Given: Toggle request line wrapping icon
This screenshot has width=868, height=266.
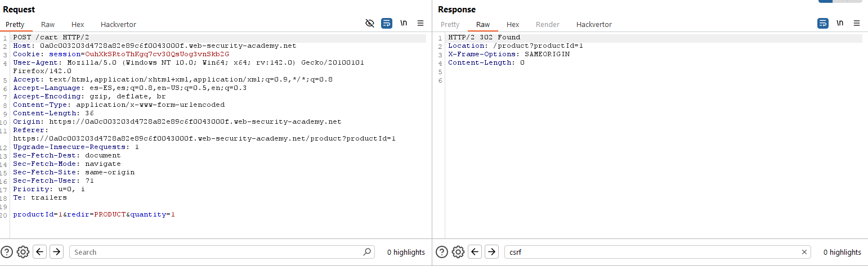Looking at the screenshot, I should [x=387, y=24].
